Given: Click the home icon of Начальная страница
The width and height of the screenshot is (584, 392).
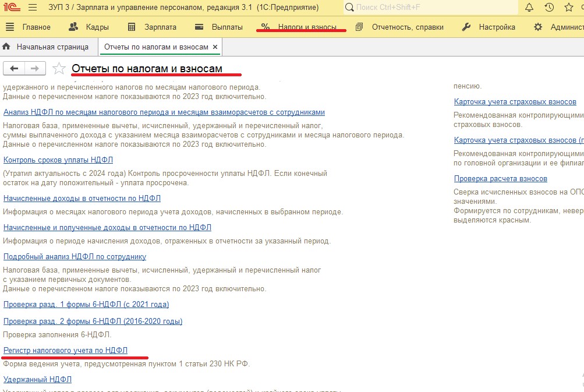Looking at the screenshot, I should (6, 47).
